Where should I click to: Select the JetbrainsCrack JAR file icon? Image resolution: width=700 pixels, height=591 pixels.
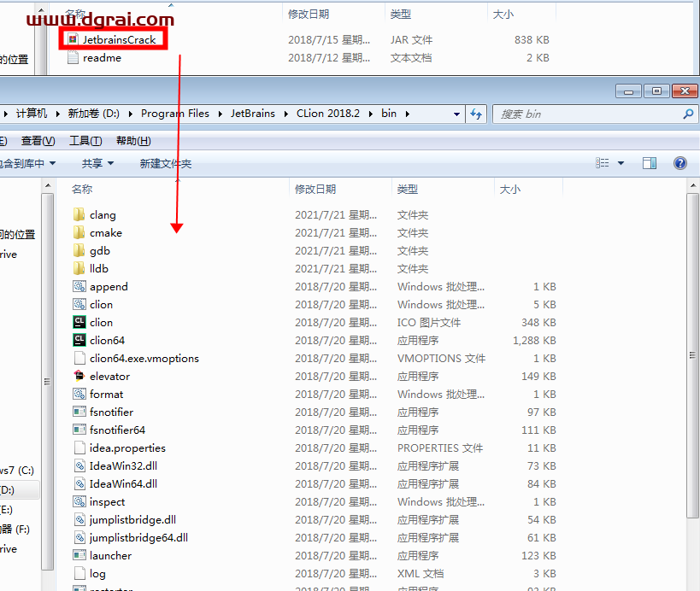coord(73,39)
